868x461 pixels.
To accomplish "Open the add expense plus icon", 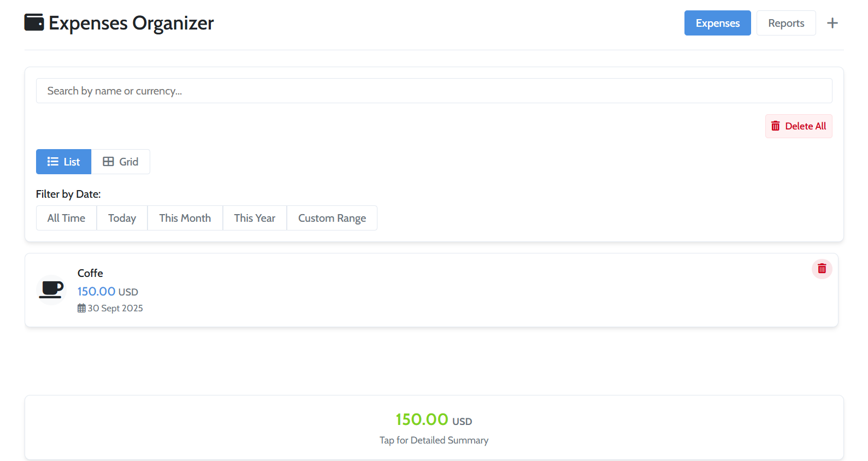I will (x=832, y=22).
